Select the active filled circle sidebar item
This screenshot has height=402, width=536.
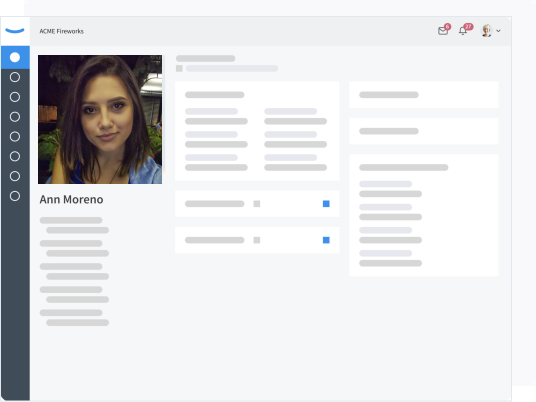[x=15, y=57]
